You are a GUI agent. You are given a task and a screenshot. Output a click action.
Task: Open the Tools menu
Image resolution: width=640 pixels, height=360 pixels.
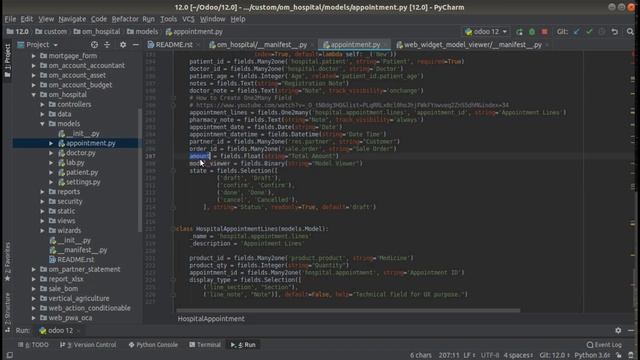(x=168, y=19)
